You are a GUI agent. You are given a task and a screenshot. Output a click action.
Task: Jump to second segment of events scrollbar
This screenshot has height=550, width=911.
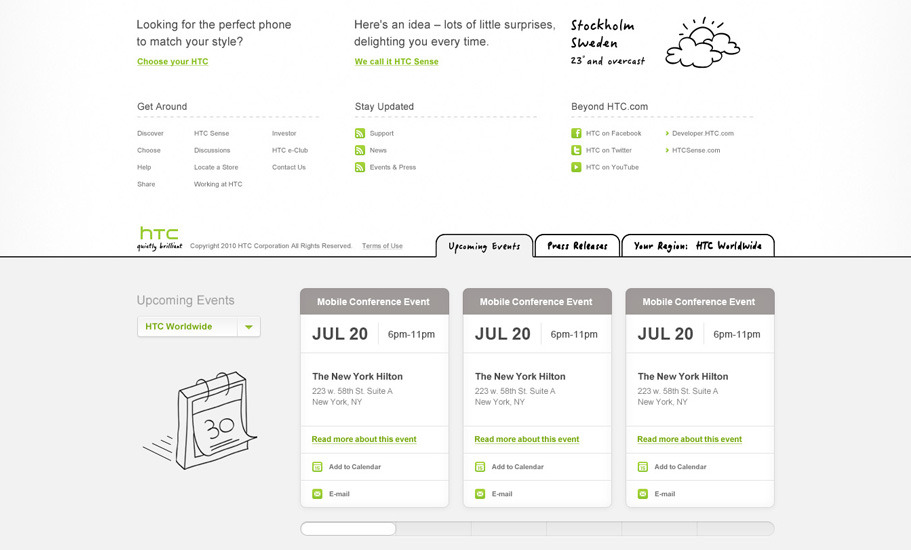tap(433, 529)
